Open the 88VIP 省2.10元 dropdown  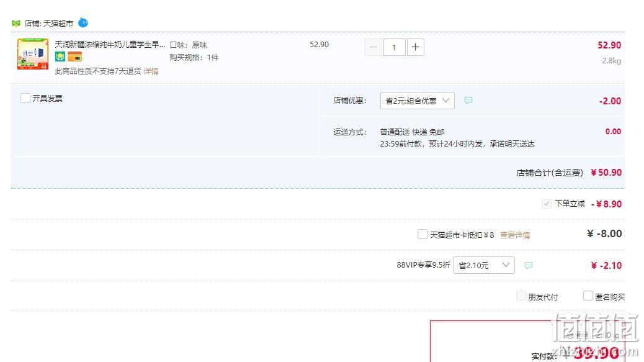pyautogui.click(x=484, y=265)
